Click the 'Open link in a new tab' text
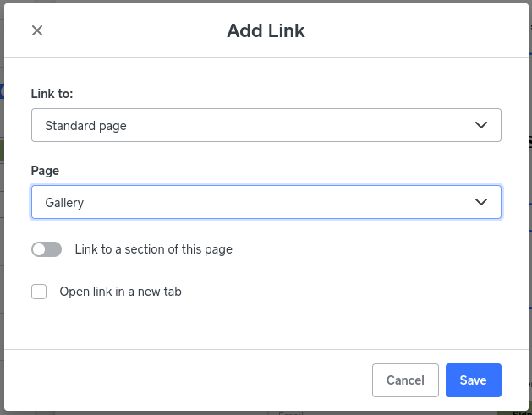532x415 pixels. (x=120, y=292)
